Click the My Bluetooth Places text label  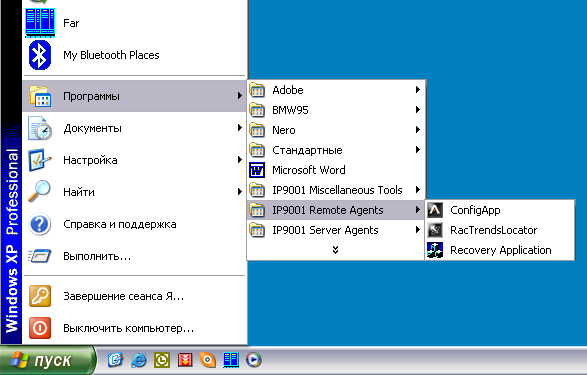pyautogui.click(x=111, y=55)
